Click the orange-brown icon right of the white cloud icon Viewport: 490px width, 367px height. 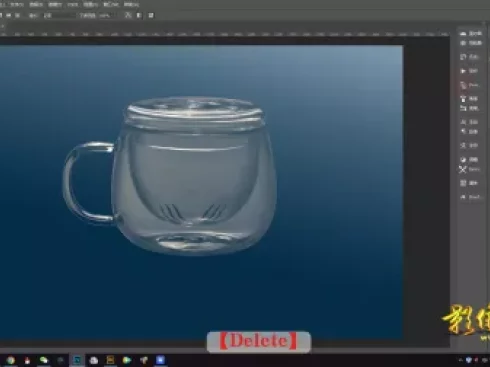coord(110,360)
